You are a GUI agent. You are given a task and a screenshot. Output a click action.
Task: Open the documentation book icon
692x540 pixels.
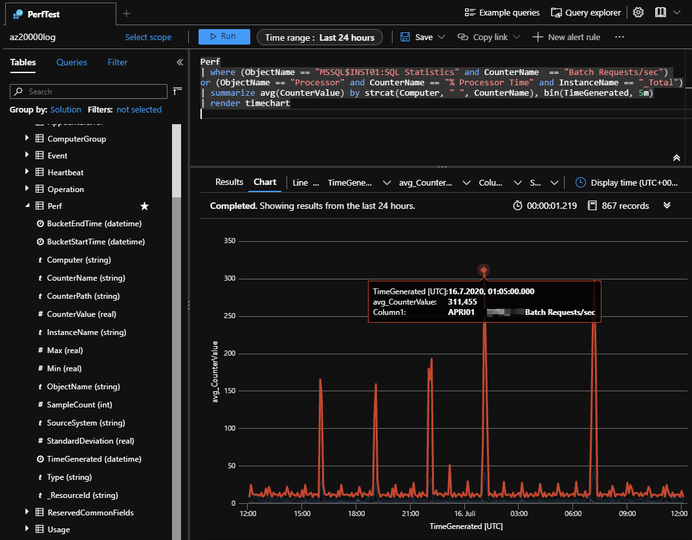[660, 12]
